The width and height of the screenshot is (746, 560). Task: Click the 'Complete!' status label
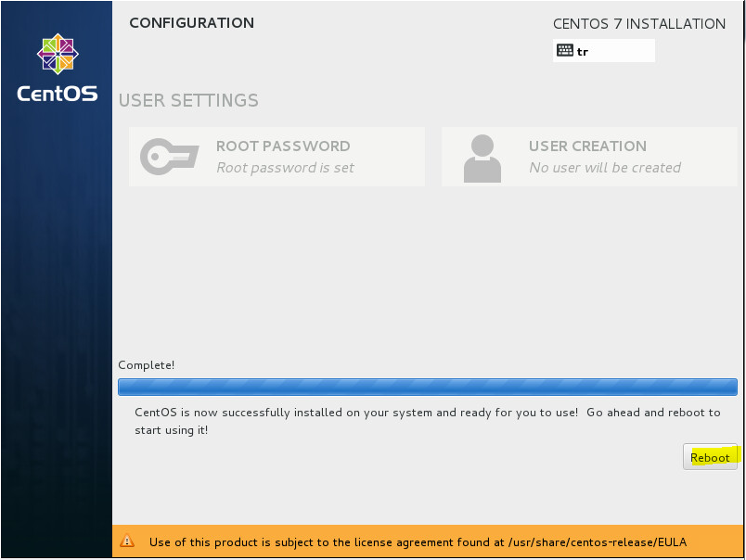[x=146, y=365]
